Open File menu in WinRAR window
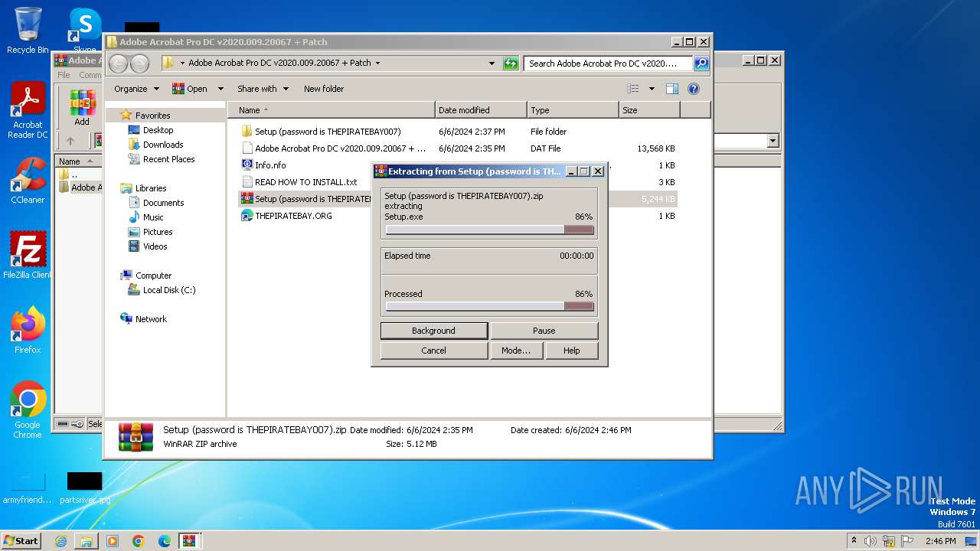This screenshot has height=551, width=980. pos(64,75)
